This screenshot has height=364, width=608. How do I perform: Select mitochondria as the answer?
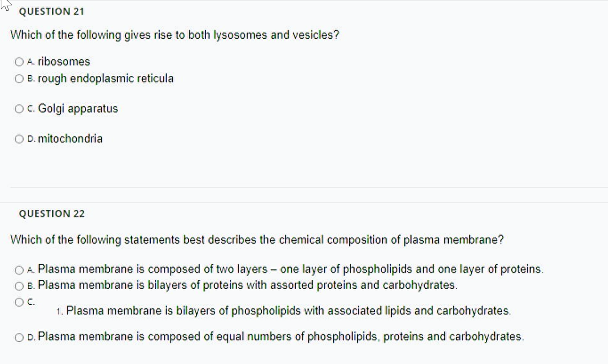pos(19,139)
